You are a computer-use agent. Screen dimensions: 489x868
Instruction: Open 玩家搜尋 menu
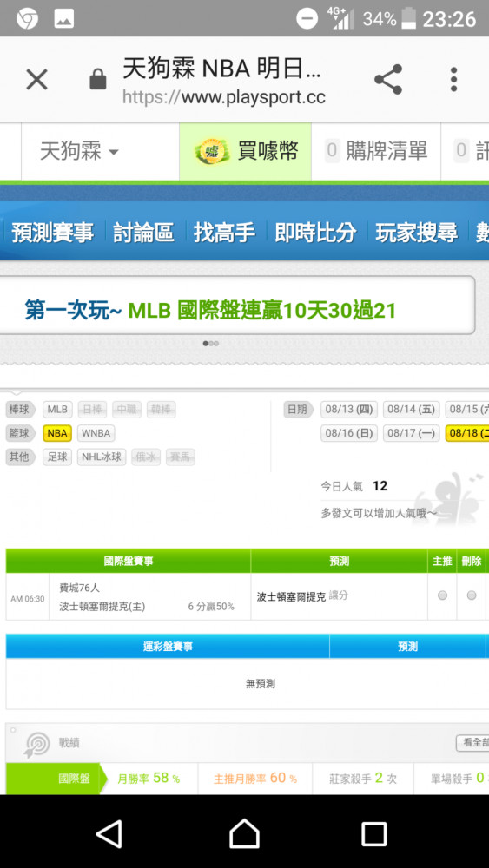(416, 233)
